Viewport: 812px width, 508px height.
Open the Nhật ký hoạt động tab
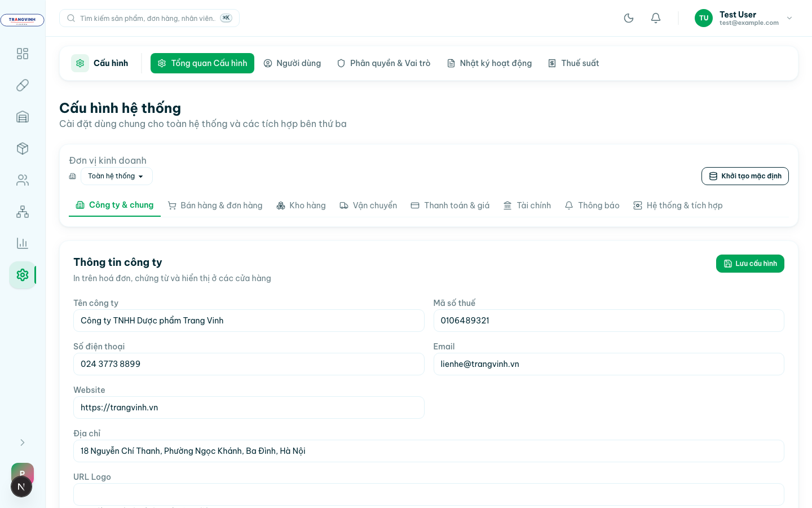[x=489, y=63]
